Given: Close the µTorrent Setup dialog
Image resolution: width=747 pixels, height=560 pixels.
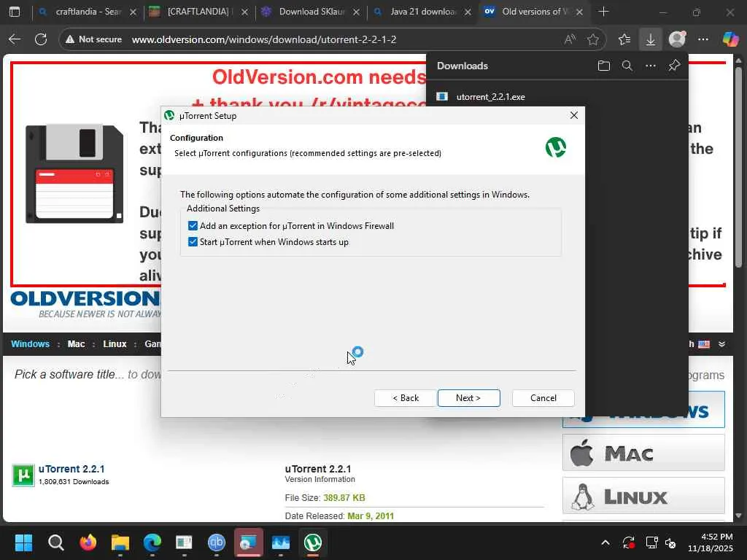Looking at the screenshot, I should 574,115.
